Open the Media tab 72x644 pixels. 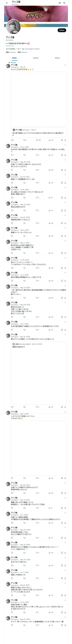tap(57, 58)
